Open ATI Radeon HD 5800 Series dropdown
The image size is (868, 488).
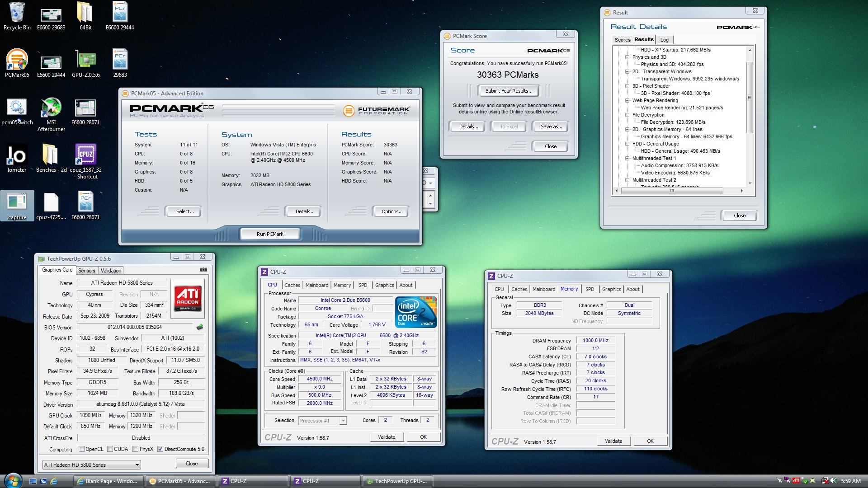coord(91,465)
